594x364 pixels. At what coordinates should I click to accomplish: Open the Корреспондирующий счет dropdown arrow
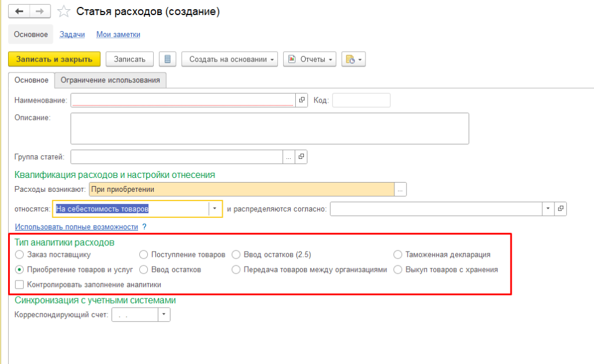click(164, 315)
